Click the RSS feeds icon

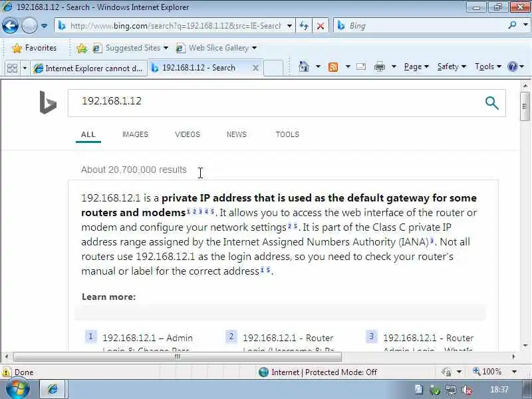click(x=333, y=67)
